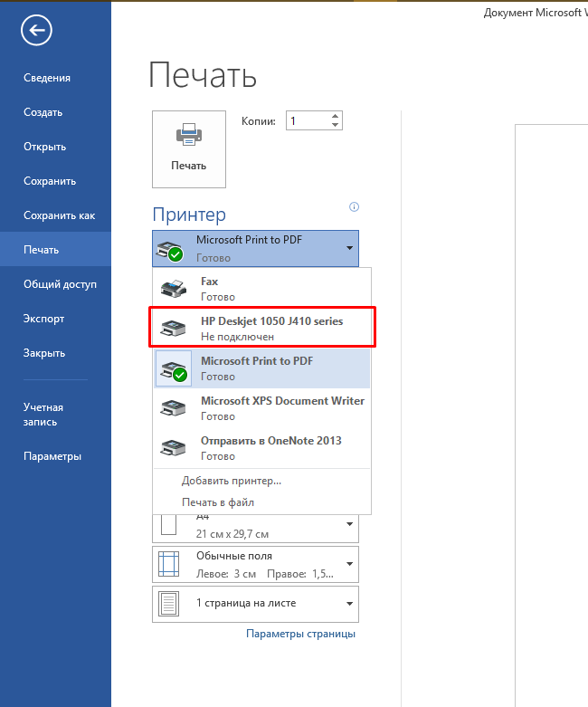Click the printer info icon next to Принтер
Viewport: 588px width, 707px height.
click(354, 207)
